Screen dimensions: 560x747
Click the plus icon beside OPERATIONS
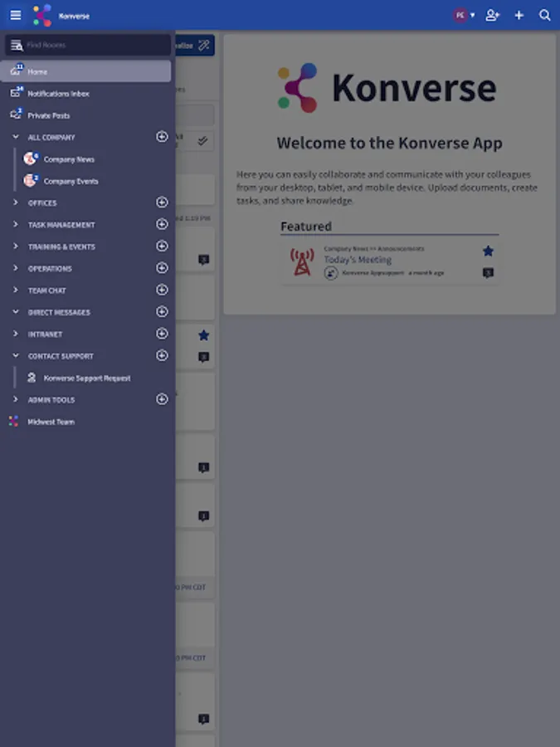click(x=162, y=268)
